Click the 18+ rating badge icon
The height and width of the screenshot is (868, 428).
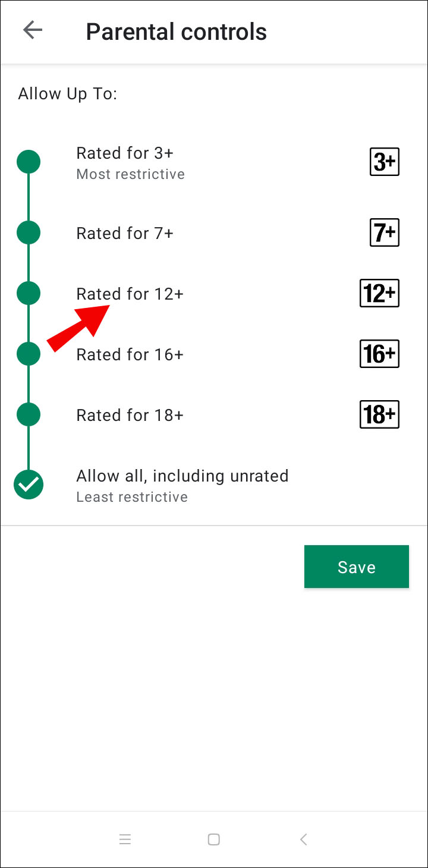click(x=379, y=414)
